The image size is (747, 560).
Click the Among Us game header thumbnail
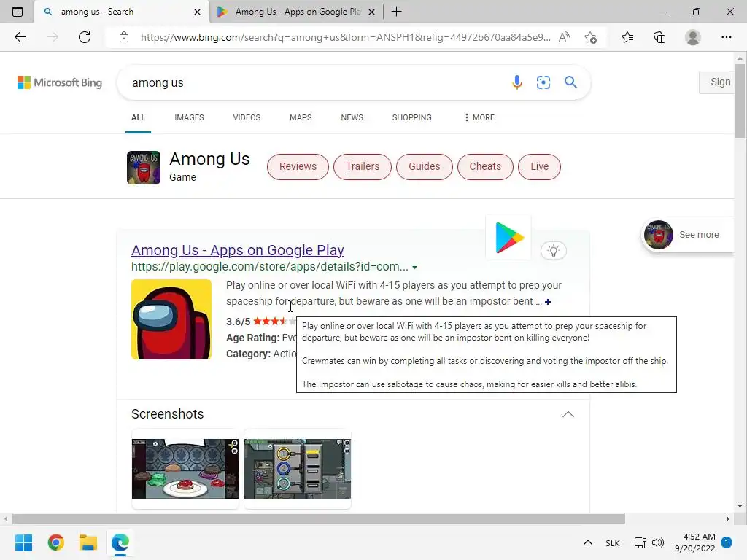point(144,168)
